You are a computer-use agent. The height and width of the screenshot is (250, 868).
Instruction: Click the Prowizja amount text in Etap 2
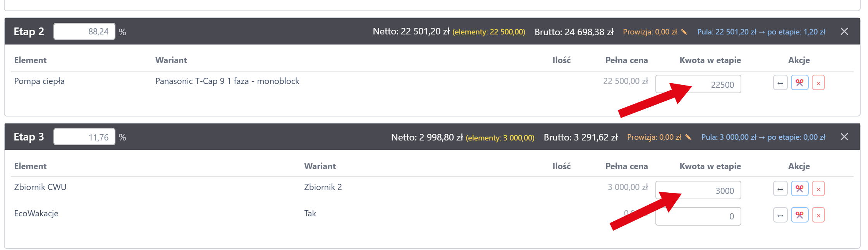[650, 32]
